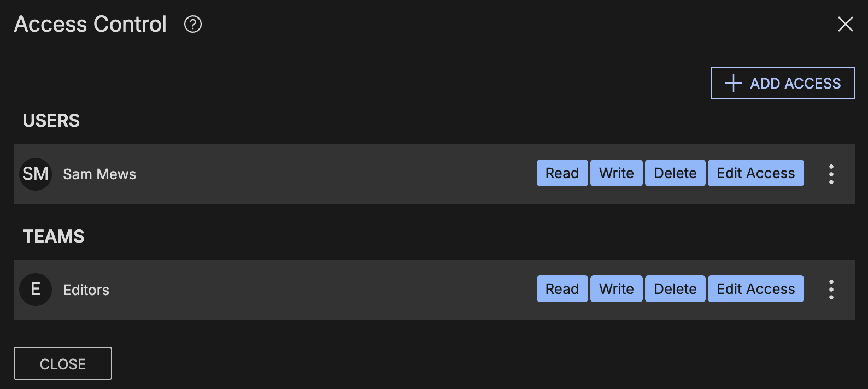Click the E avatar for Editors team
Image resolution: width=868 pixels, height=389 pixels.
pos(36,290)
